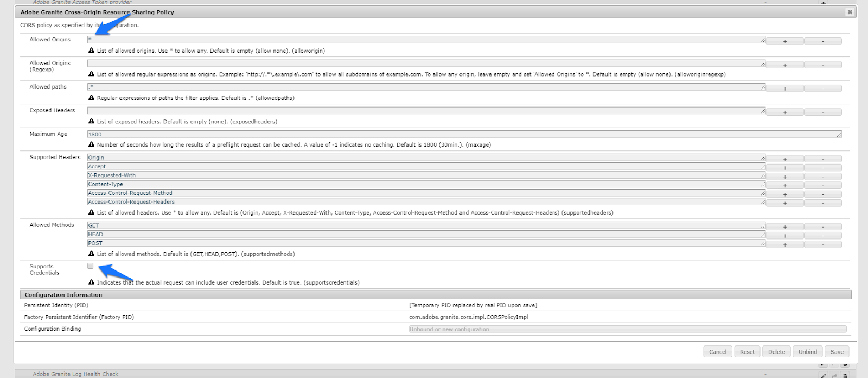Remove the Accept supported header

822,168
